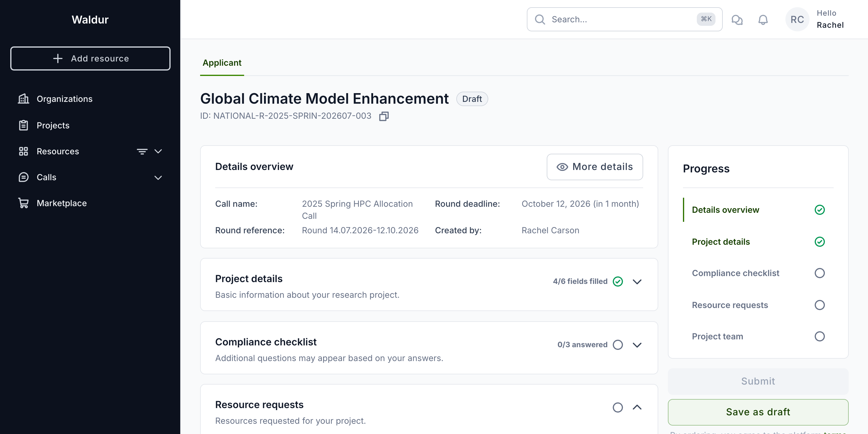This screenshot has width=868, height=434.
Task: Open the Projects clipboard icon
Action: coord(23,125)
